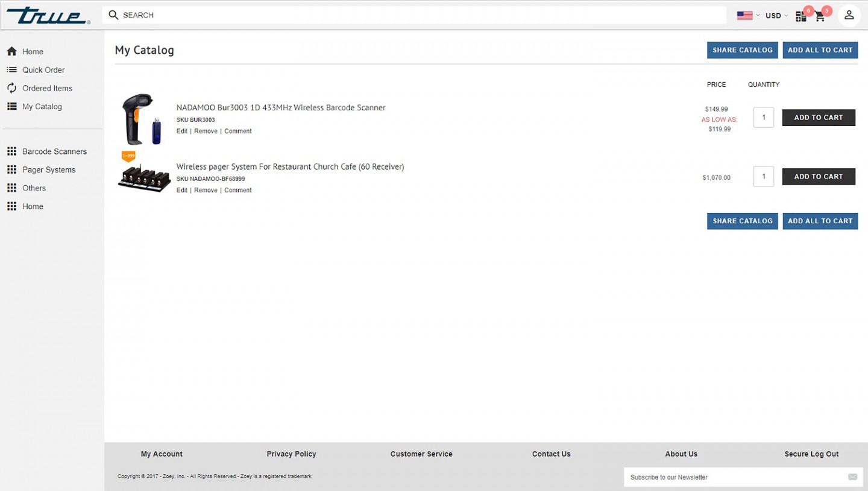The image size is (868, 491).
Task: Switch to the Pager Systems category
Action: tap(48, 169)
